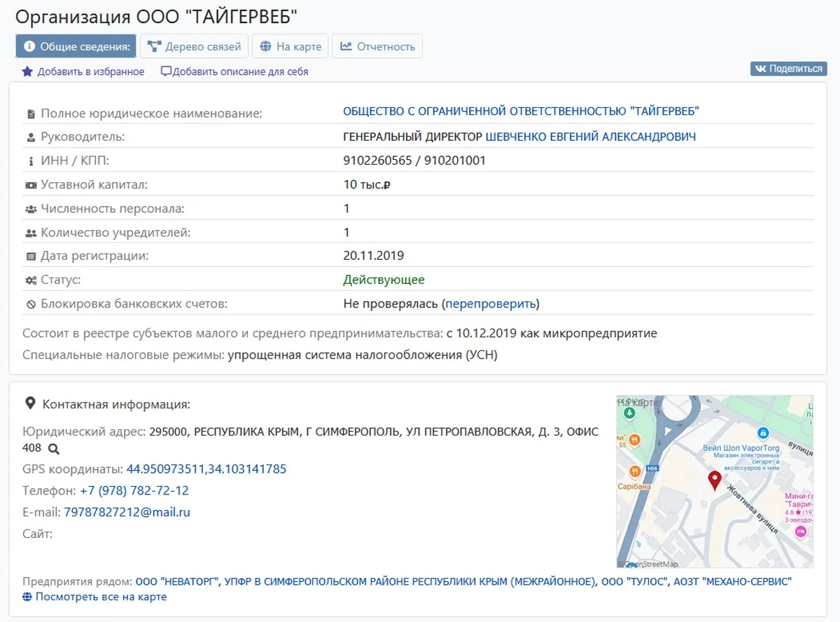Click document icon beside Полное юридическое наименование
Image resolution: width=840 pixels, height=622 pixels.
tap(31, 113)
